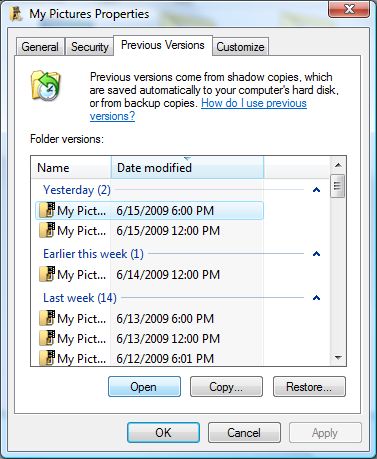Switch to the General tab
377x459 pixels.
tap(40, 47)
